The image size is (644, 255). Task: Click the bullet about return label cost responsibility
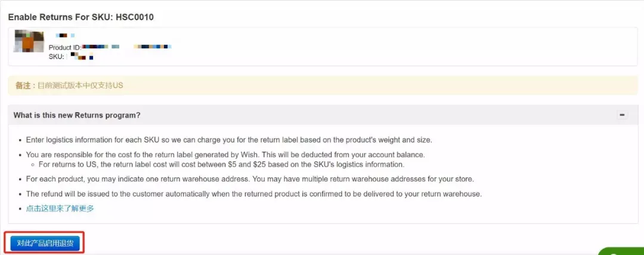coord(225,155)
